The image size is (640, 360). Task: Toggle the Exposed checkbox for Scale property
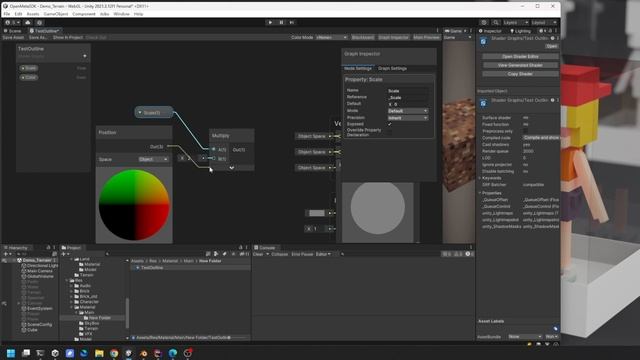pyautogui.click(x=389, y=124)
